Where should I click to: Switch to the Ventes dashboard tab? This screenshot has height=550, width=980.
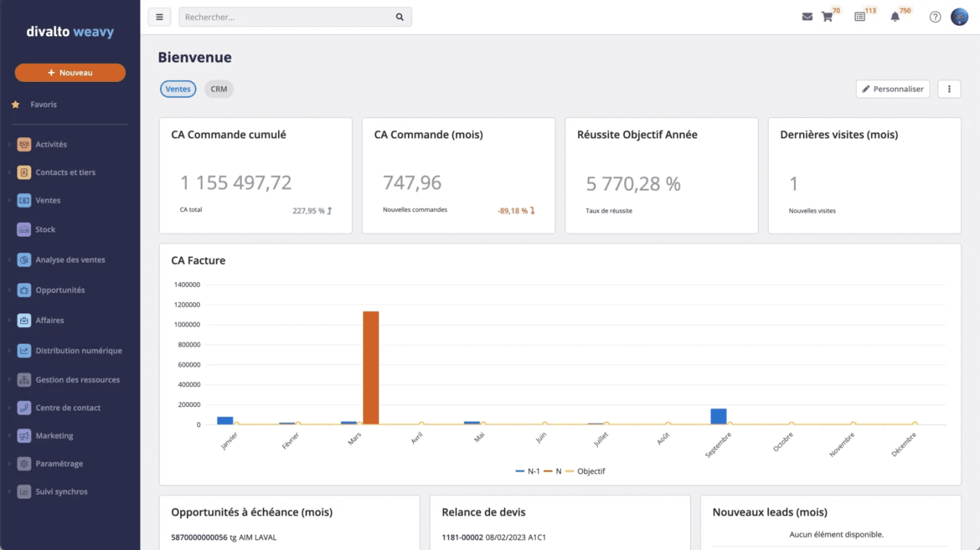178,89
